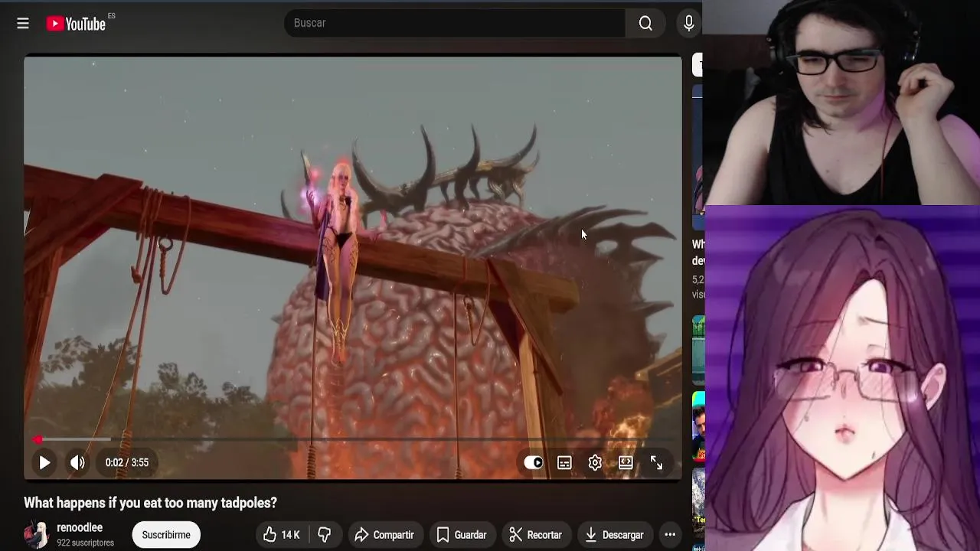Click the magnifying glass search button
The width and height of the screenshot is (980, 551).
tap(645, 23)
